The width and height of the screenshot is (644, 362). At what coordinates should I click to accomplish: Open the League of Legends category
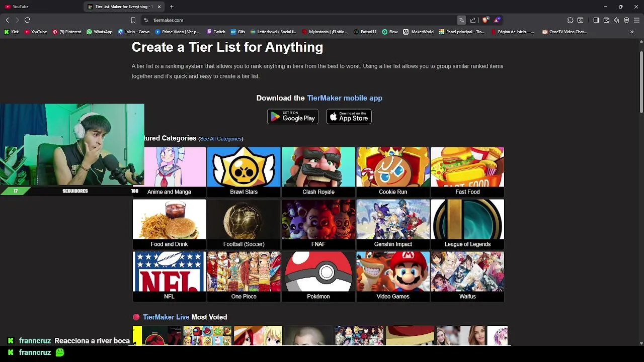point(467,224)
